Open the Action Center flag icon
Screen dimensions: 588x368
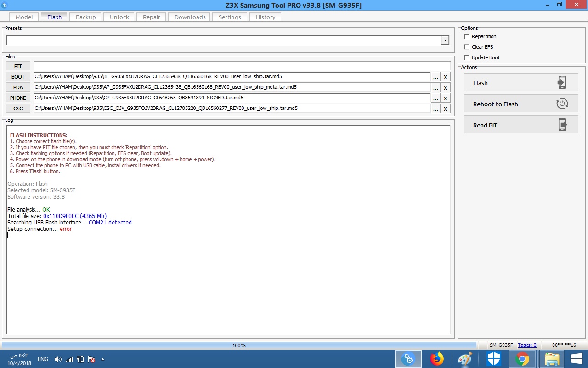point(91,359)
